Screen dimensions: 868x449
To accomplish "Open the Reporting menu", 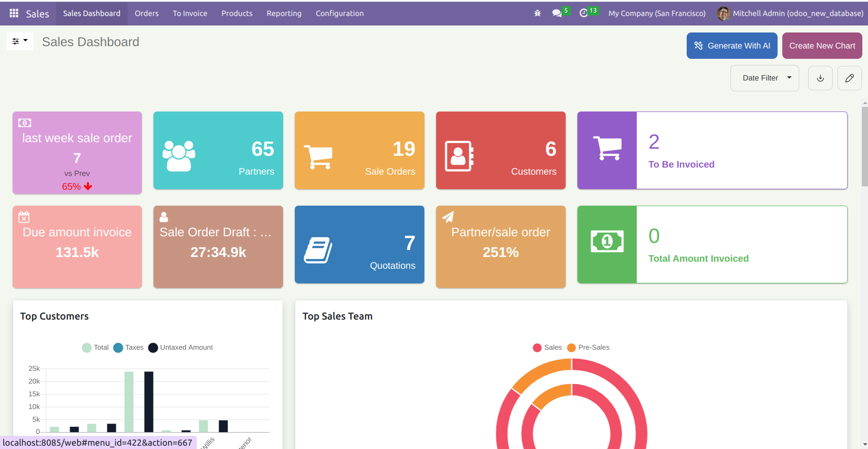I will click(x=284, y=13).
